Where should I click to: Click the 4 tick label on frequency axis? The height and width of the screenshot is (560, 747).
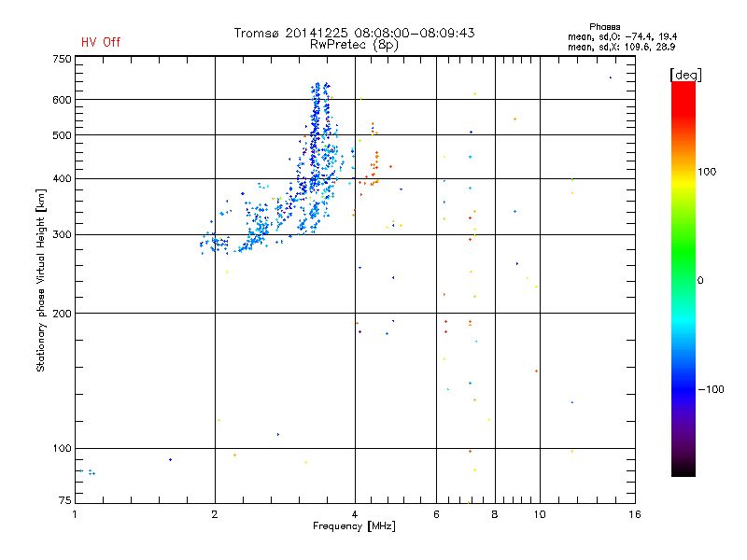pos(355,514)
